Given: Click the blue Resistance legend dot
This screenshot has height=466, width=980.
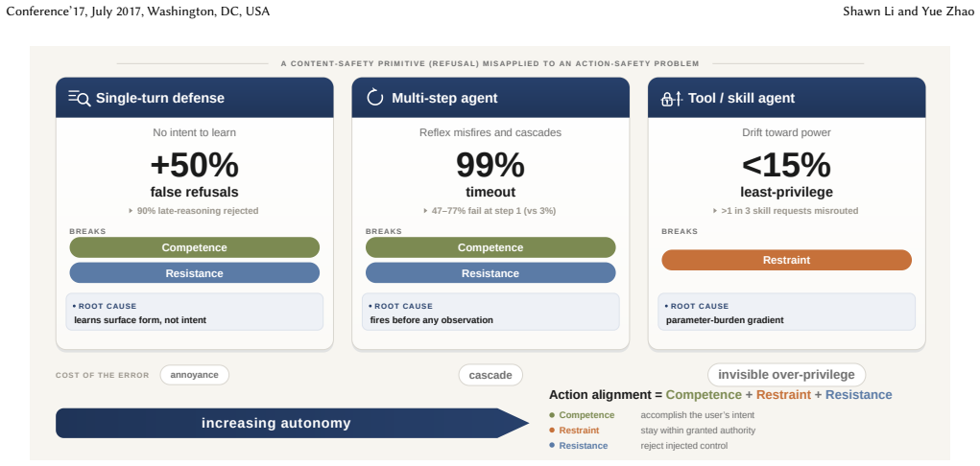Looking at the screenshot, I should [x=552, y=446].
